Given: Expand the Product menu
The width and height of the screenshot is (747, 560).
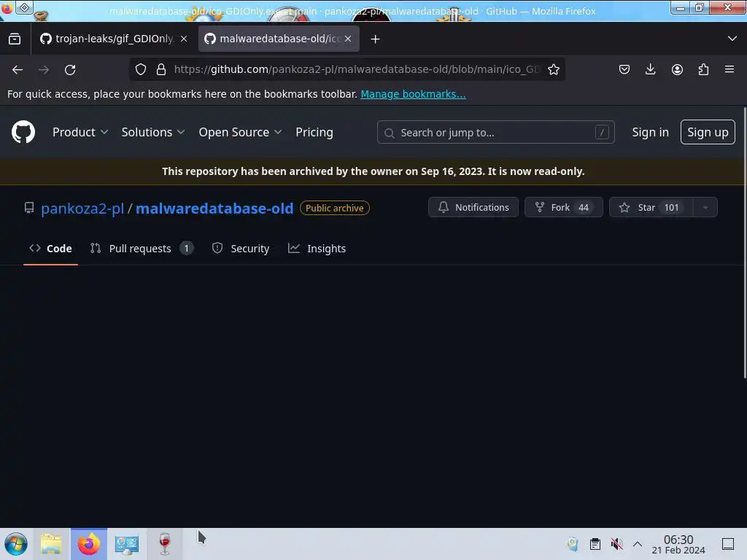Looking at the screenshot, I should (80, 132).
